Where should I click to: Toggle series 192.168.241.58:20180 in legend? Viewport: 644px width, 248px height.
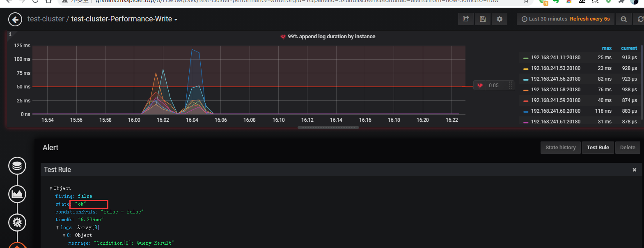coord(555,90)
